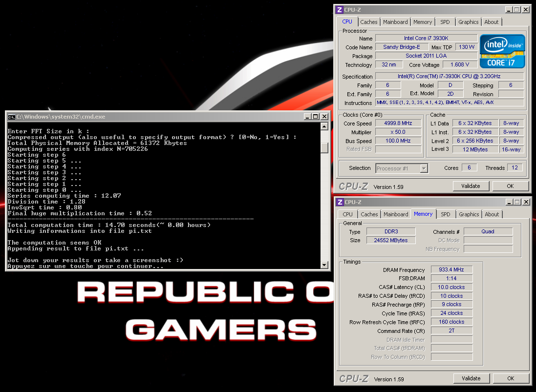Click OK in the bottom CPU-Z window
This screenshot has height=392, width=536.
511,378
